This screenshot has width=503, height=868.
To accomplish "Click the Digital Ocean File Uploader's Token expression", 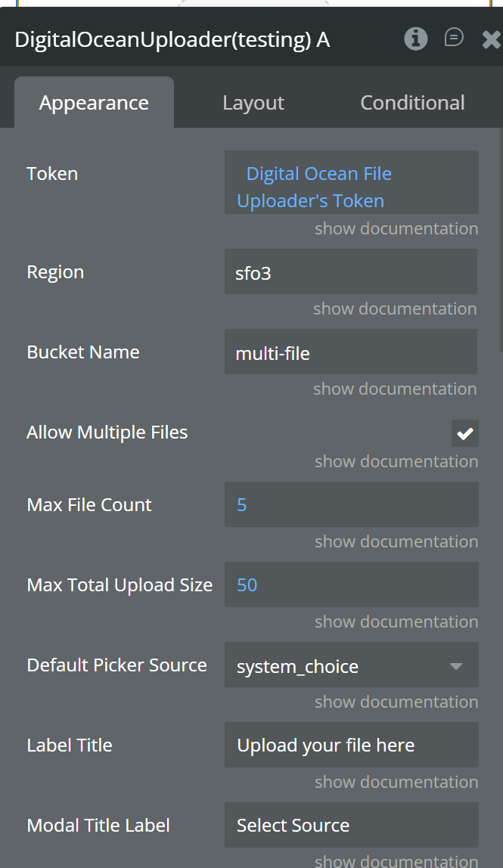I will 315,187.
